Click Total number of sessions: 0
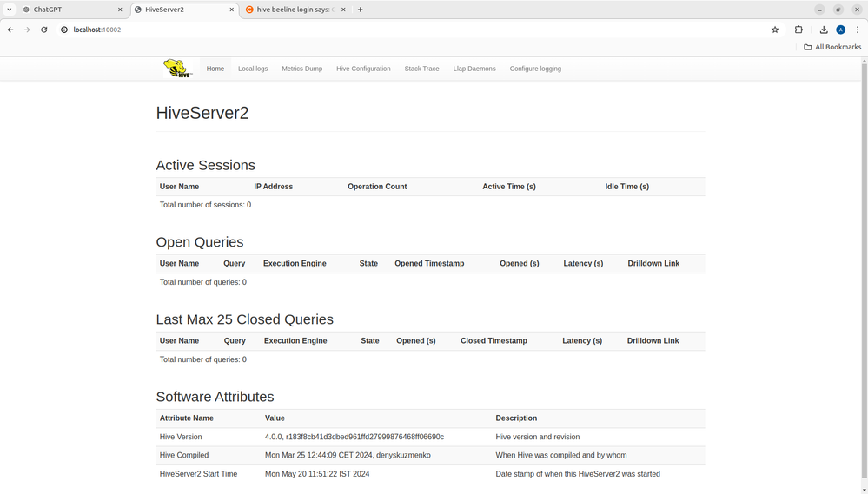Image resolution: width=868 pixels, height=494 pixels. click(205, 205)
